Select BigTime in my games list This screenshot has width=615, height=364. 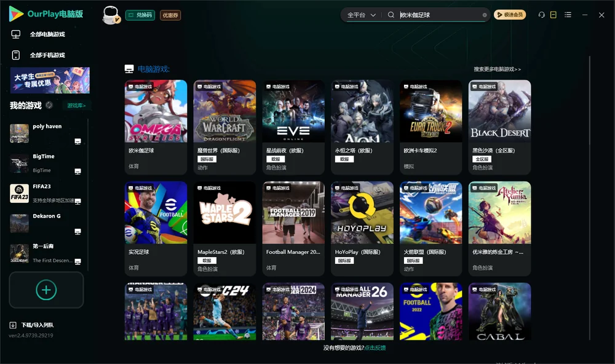(x=45, y=164)
